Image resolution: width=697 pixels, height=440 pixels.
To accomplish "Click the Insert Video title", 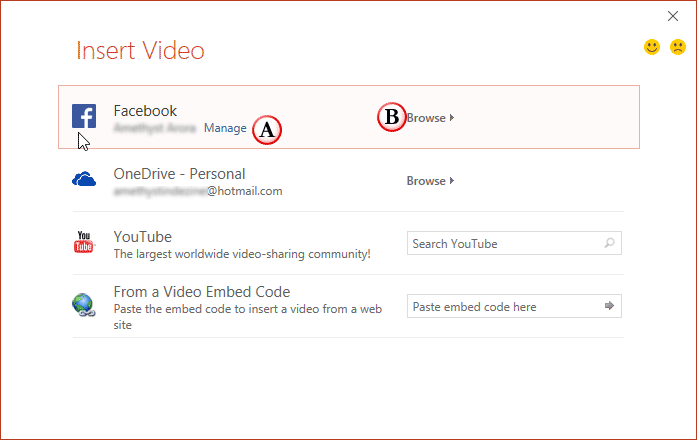I will tap(140, 50).
